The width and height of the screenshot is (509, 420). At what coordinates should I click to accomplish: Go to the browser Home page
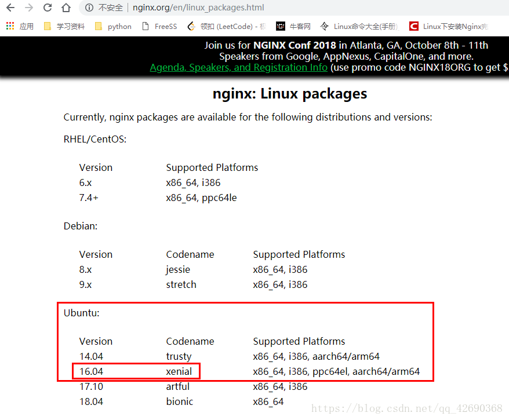coord(66,8)
